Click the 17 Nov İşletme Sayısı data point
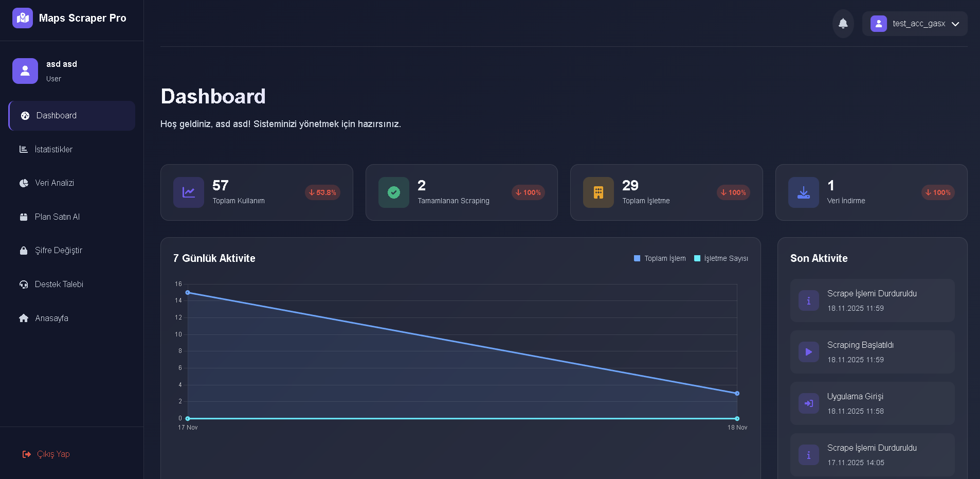980x479 pixels. pyautogui.click(x=188, y=419)
